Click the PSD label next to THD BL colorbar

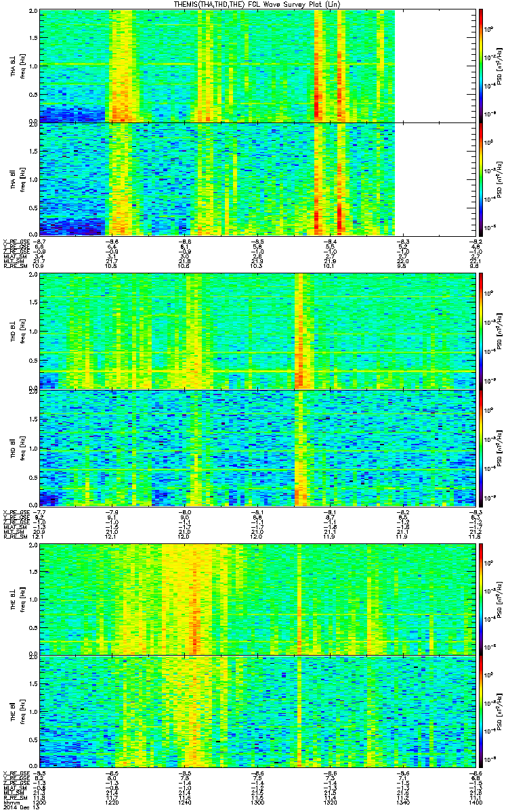(x=498, y=332)
